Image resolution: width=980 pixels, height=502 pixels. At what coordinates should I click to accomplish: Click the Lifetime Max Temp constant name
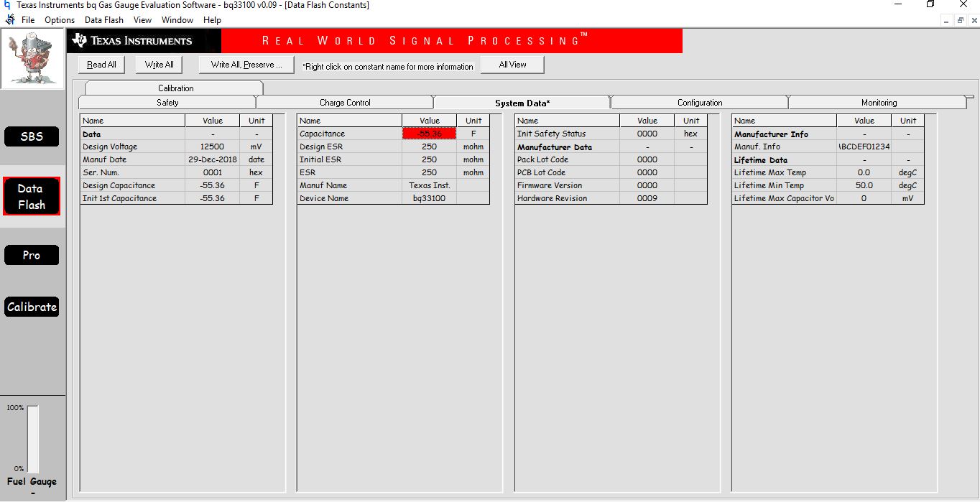click(784, 172)
